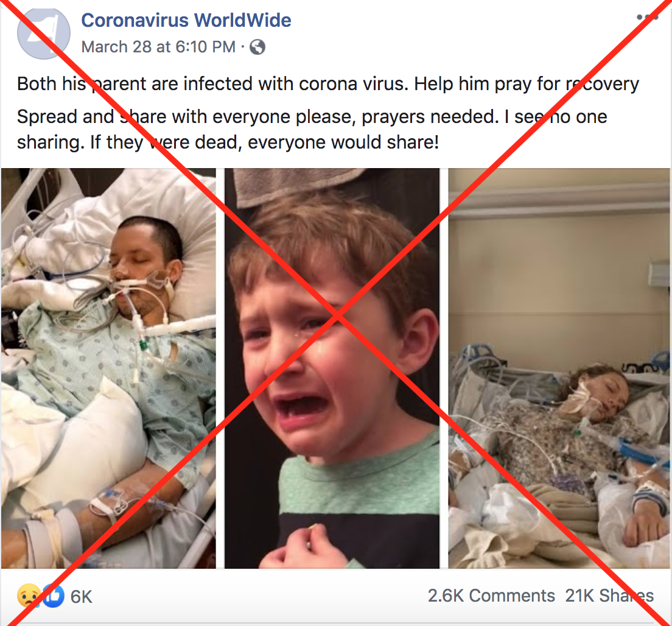Open the photo of the man in hospital bed
Image resolution: width=672 pixels, height=626 pixels.
pos(108,368)
